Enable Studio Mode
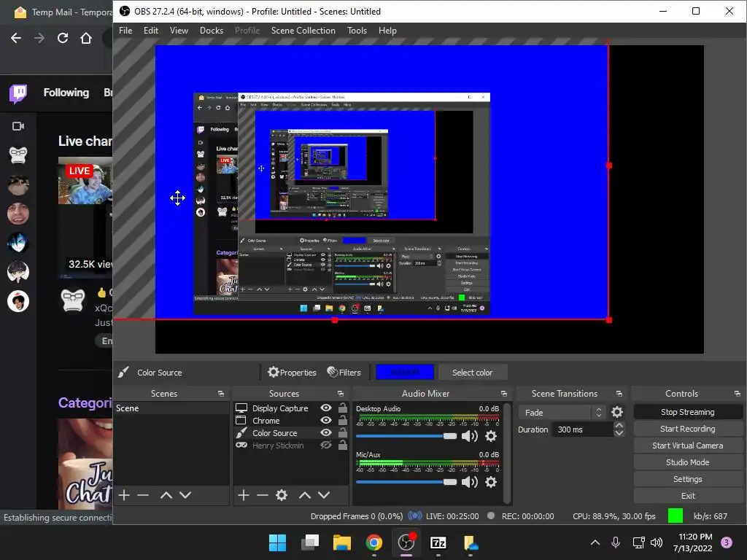The image size is (747, 560). 687,462
